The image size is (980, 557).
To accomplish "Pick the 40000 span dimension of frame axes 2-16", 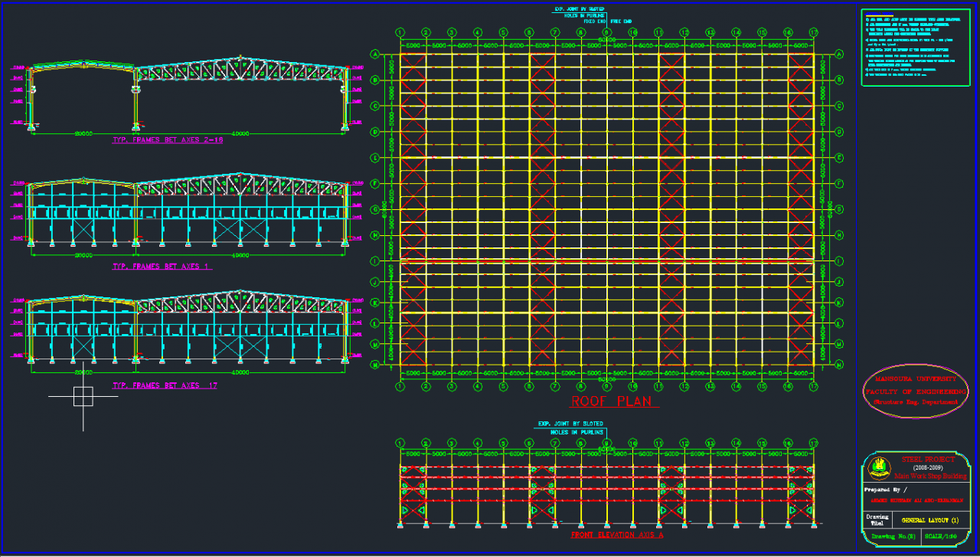I will coord(240,133).
